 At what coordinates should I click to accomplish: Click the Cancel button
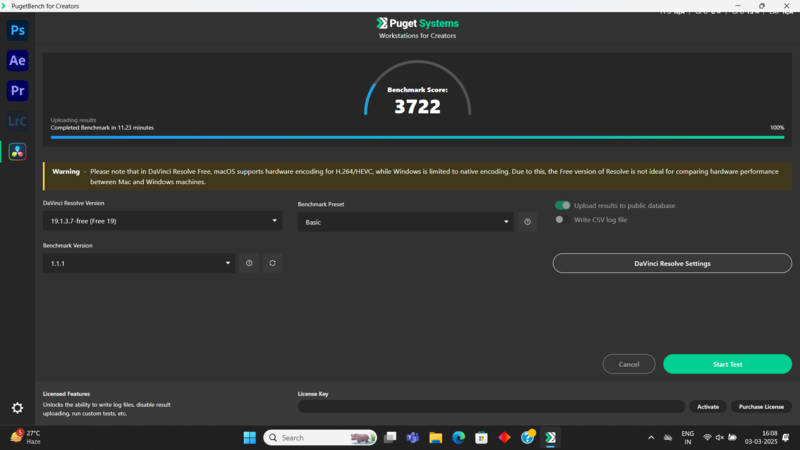(629, 364)
